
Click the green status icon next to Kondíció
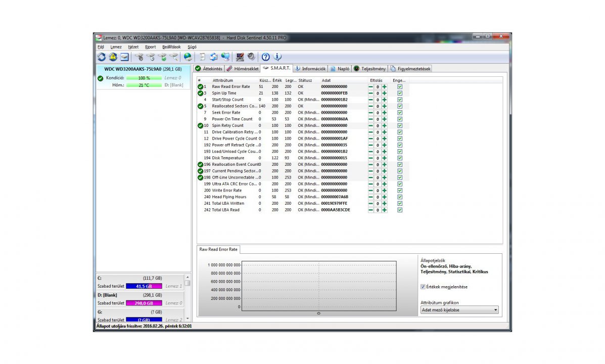[x=100, y=78]
